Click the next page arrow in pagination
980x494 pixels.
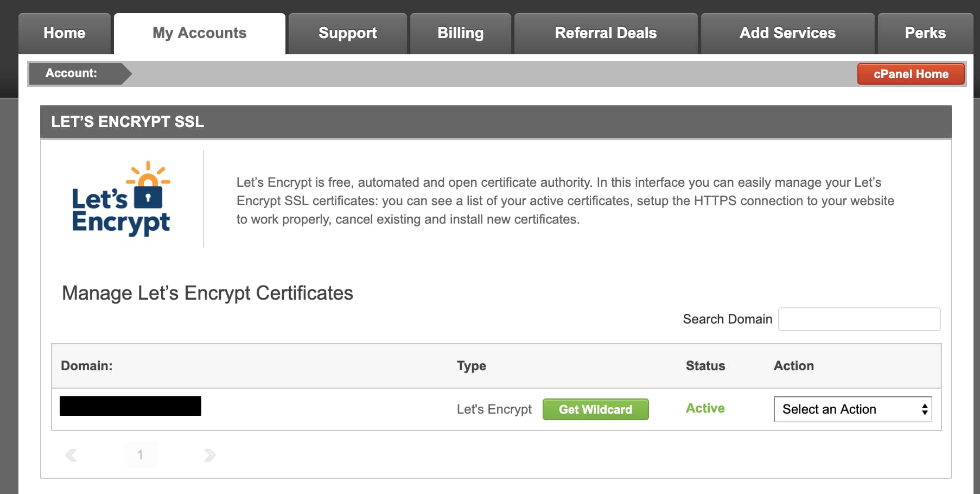coord(210,455)
